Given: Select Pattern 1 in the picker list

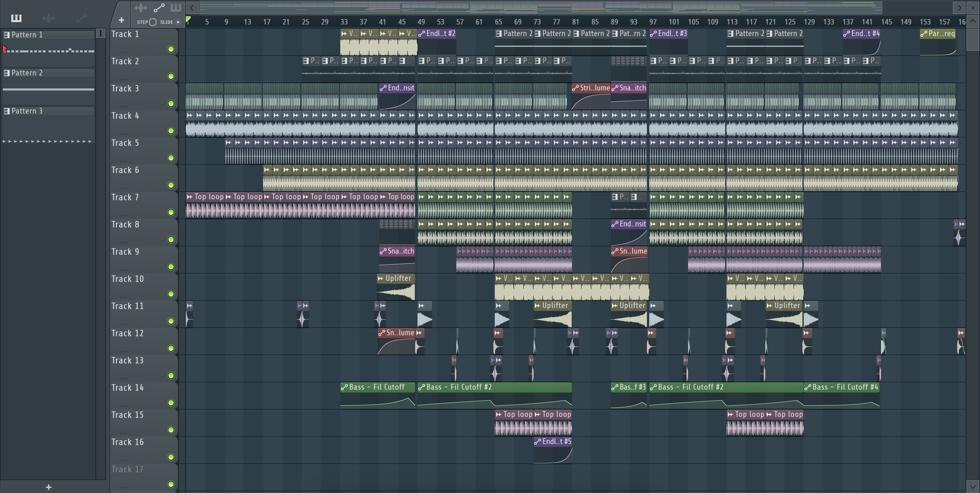Looking at the screenshot, I should coord(48,35).
